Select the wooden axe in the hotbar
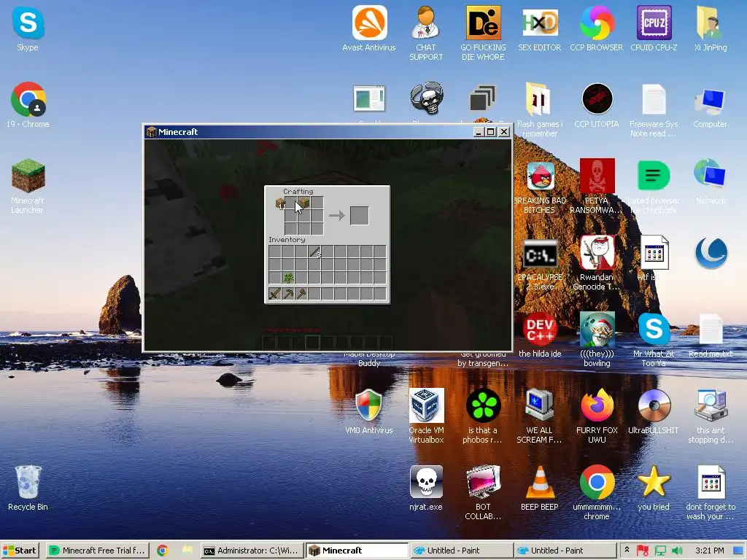747x560 pixels. click(x=301, y=294)
